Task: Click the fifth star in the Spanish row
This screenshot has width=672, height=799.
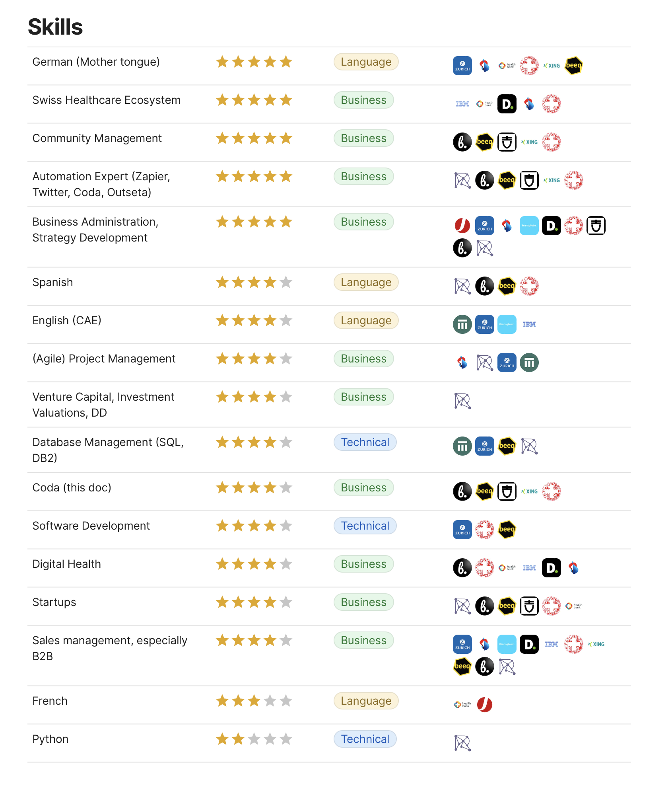Action: (x=286, y=282)
